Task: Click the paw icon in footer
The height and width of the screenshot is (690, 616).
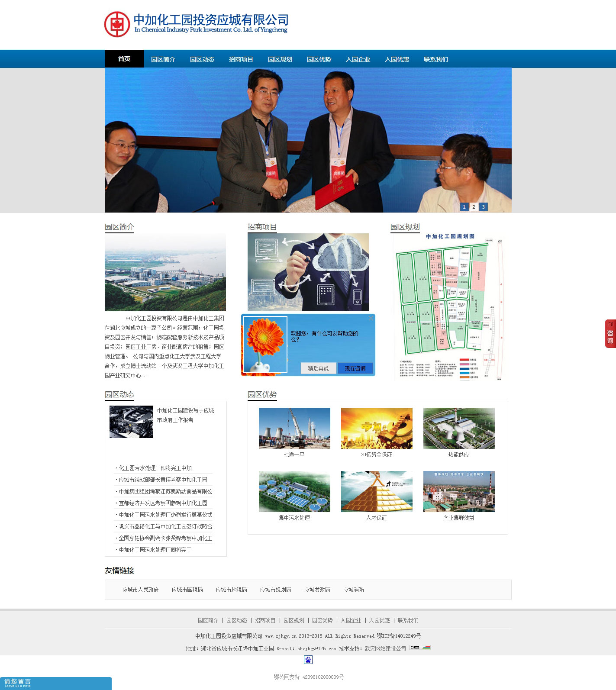Action: pos(308,660)
